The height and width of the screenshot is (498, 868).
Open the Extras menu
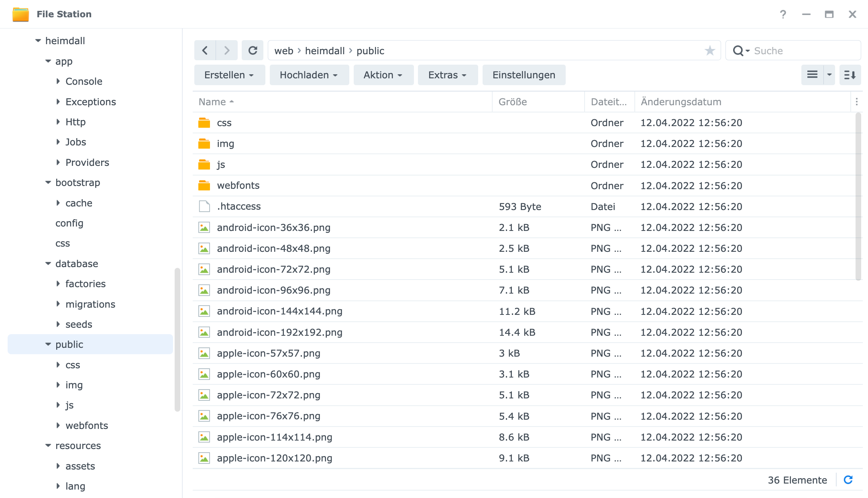pos(447,75)
